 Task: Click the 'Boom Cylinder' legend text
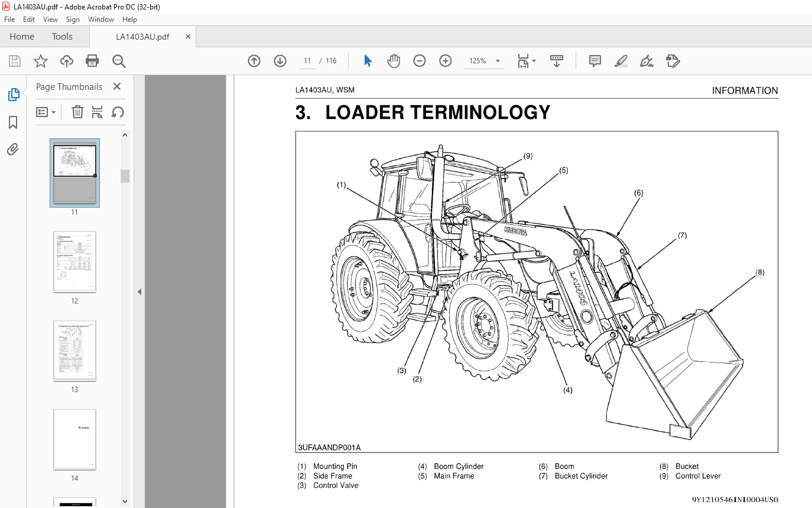click(x=459, y=467)
